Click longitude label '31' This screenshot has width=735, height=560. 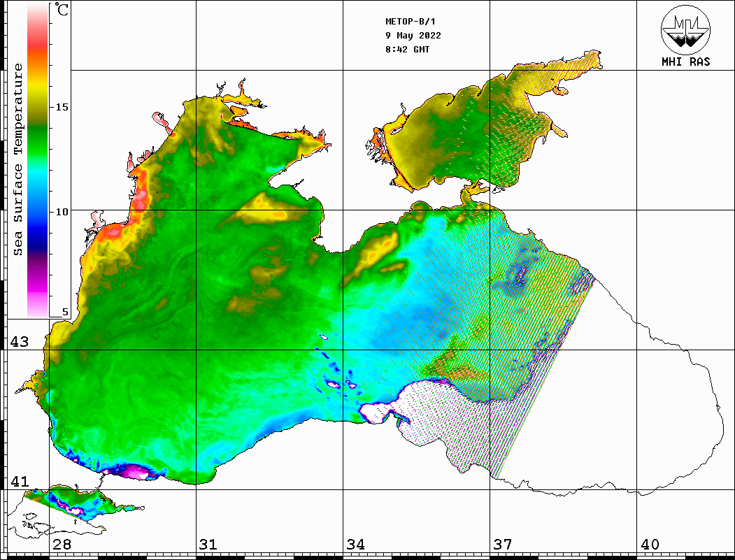(208, 544)
